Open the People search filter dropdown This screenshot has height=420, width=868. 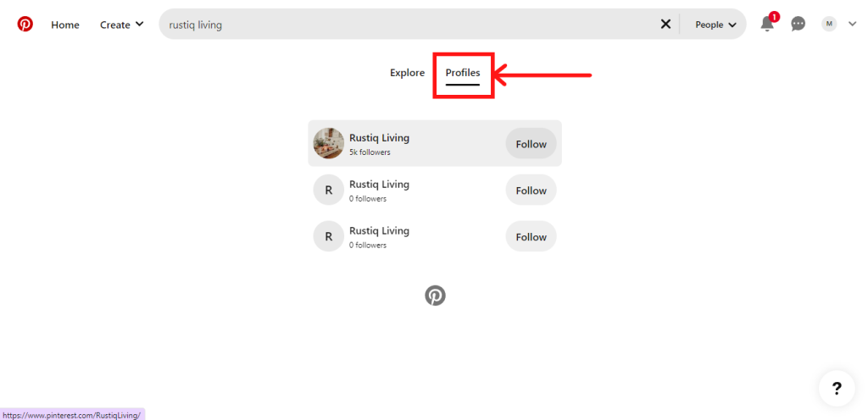[715, 25]
